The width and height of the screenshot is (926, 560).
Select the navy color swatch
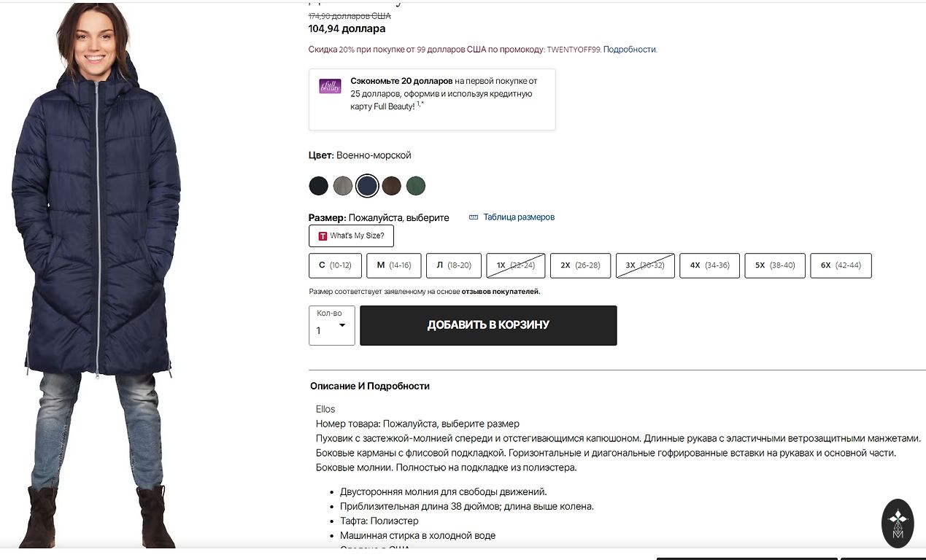coord(367,186)
